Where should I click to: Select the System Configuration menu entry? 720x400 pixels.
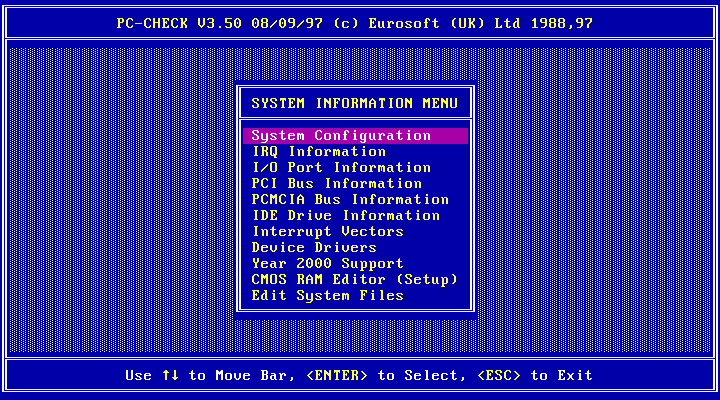pos(355,136)
